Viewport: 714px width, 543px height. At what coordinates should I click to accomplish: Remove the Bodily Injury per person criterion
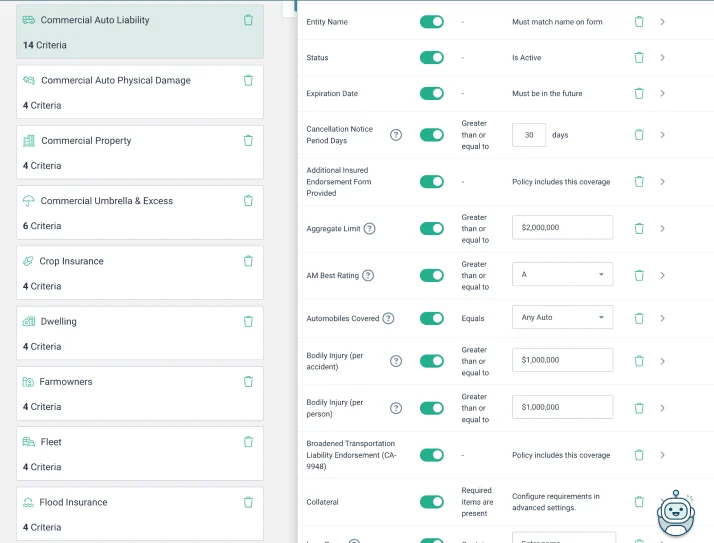click(x=639, y=408)
